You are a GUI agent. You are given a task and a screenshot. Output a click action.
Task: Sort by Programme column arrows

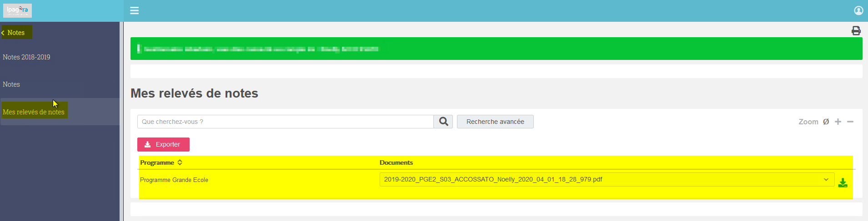[x=180, y=162]
